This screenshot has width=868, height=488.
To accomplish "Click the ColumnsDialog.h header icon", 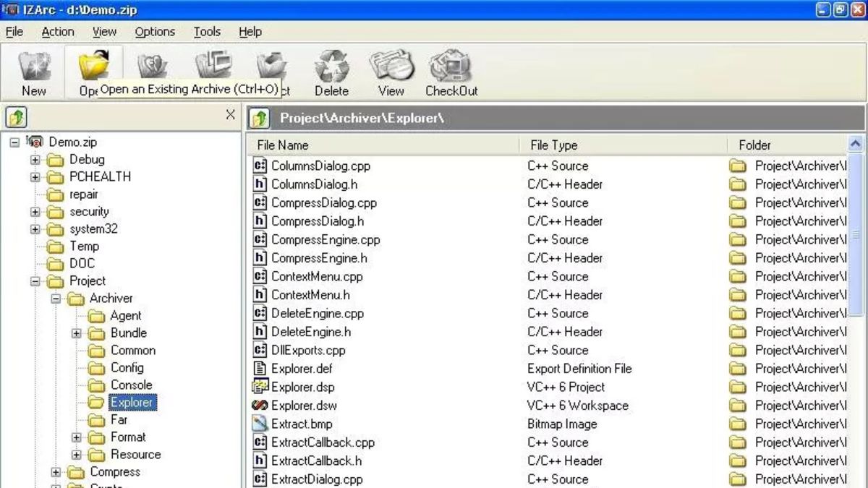I will point(260,184).
